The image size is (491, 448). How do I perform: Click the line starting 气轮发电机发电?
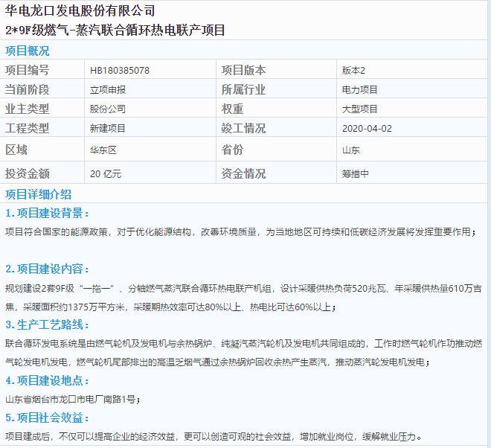[218, 362]
